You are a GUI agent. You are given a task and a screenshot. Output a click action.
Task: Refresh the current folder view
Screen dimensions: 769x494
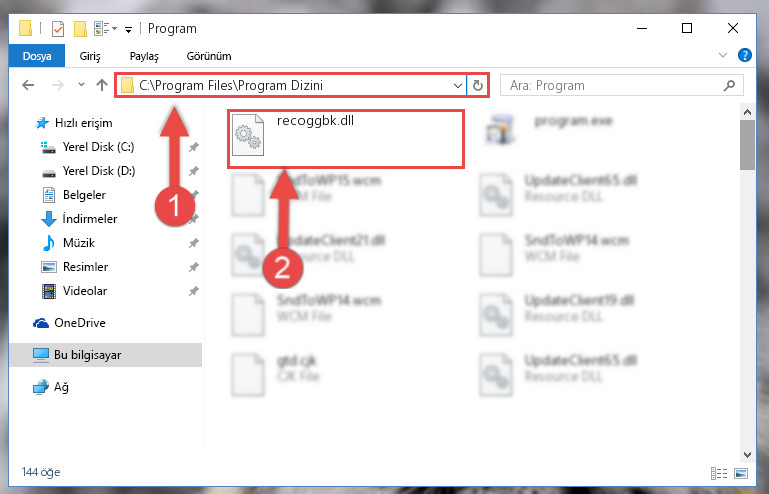[478, 86]
